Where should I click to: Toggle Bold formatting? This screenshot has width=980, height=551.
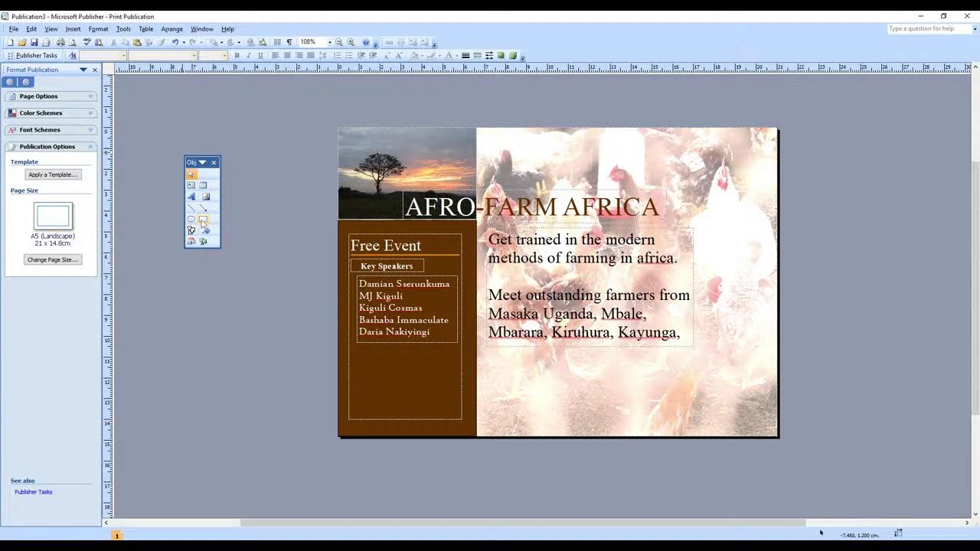pyautogui.click(x=237, y=55)
